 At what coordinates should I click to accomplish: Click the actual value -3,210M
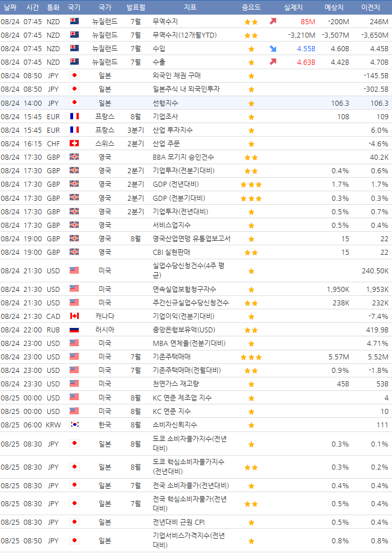click(x=301, y=35)
